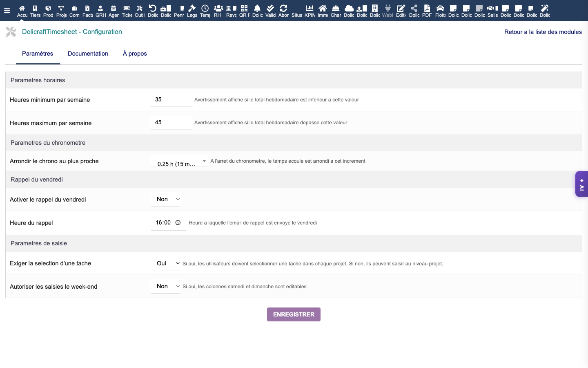The image size is (588, 368).
Task: Open the Validation double-check icon
Action: [x=270, y=8]
